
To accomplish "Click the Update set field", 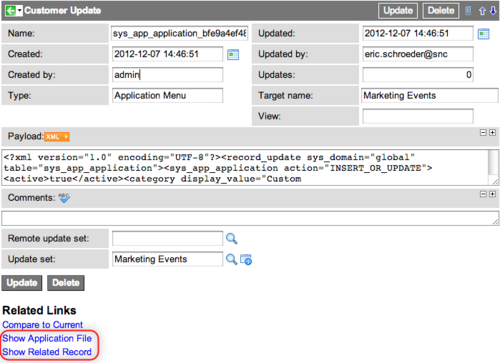I will (167, 259).
